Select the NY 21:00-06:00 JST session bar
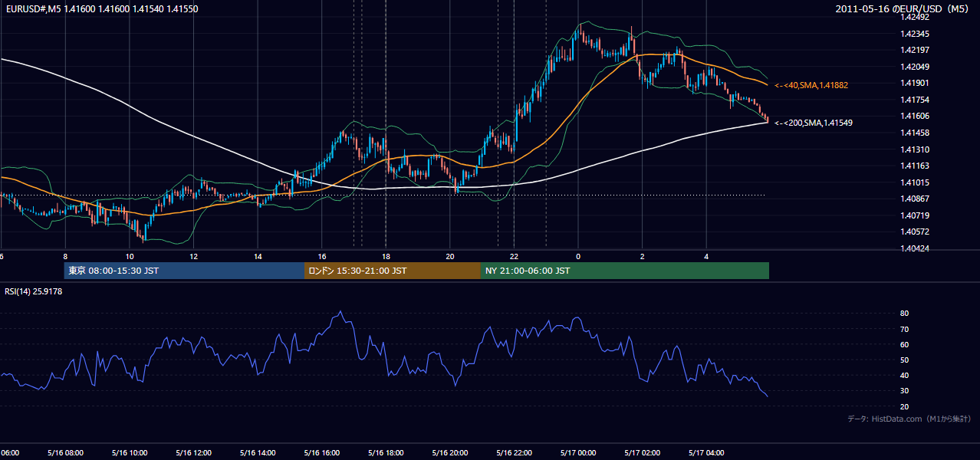The width and height of the screenshot is (980, 460). 624,271
